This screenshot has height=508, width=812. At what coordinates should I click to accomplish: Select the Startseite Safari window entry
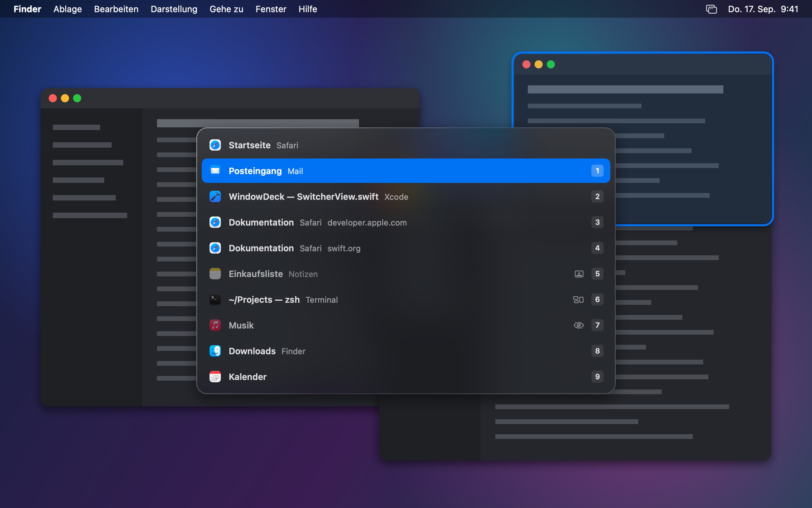tap(406, 145)
